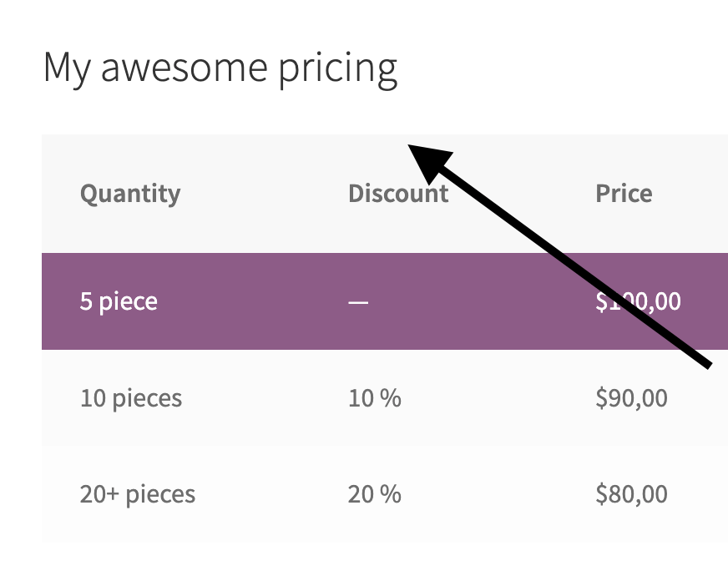Choose the "5 piece" quantity tier
Image resolution: width=728 pixels, height=561 pixels.
119,301
